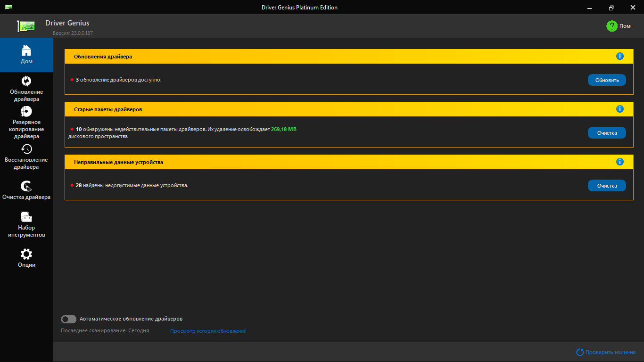This screenshot has width=644, height=362.
Task: Click Очистка button for old driver packages
Action: (607, 133)
